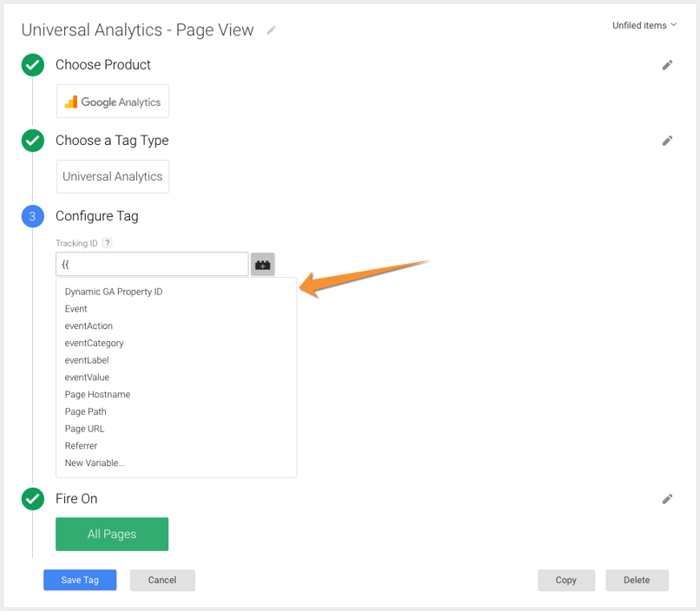Click the green All Pages trigger
Screen dimensions: 700x611
click(112, 534)
